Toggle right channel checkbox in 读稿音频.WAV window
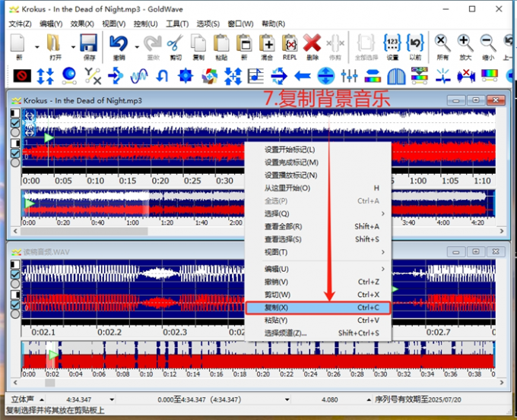517x420 pixels. point(15,305)
